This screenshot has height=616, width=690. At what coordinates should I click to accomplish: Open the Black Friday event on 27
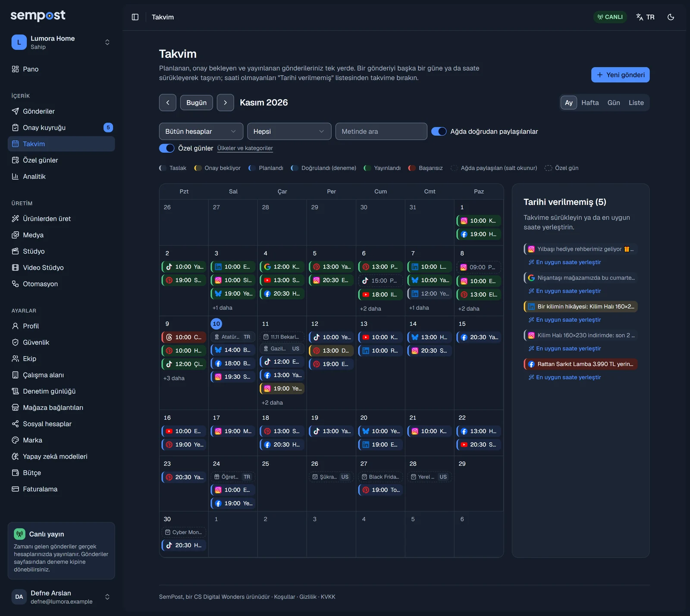point(380,477)
